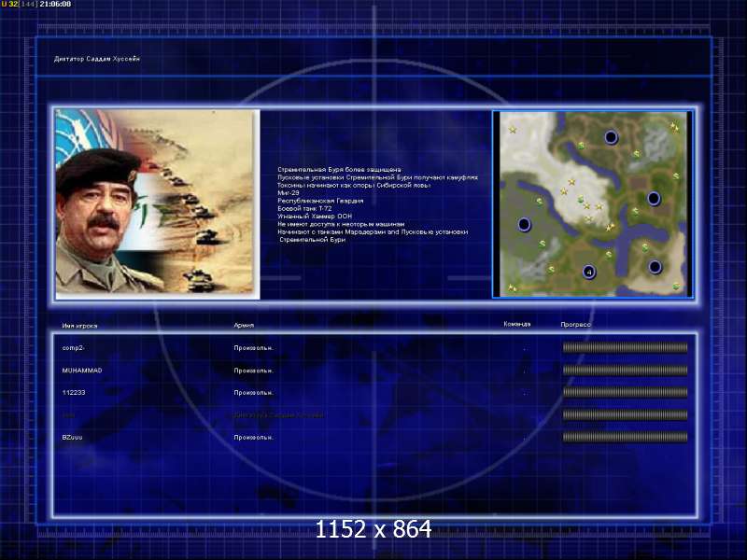Click the army cell "Произвольн." for 112233
747x560 pixels.
pyautogui.click(x=253, y=393)
